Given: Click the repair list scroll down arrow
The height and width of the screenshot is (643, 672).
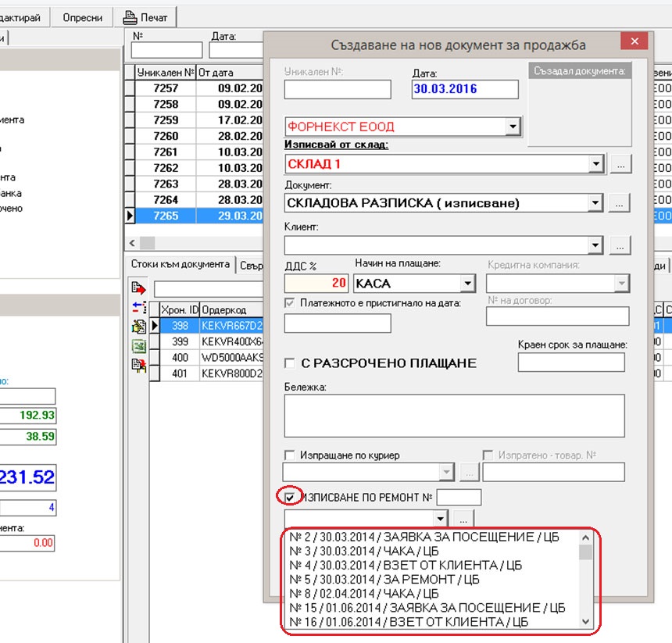Looking at the screenshot, I should pyautogui.click(x=586, y=622).
